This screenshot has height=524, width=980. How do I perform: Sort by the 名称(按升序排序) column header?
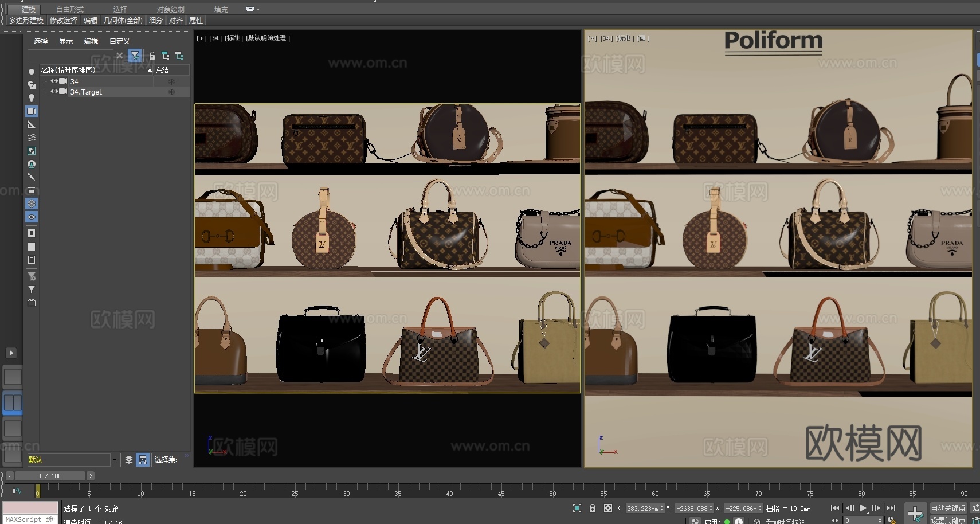pos(96,70)
